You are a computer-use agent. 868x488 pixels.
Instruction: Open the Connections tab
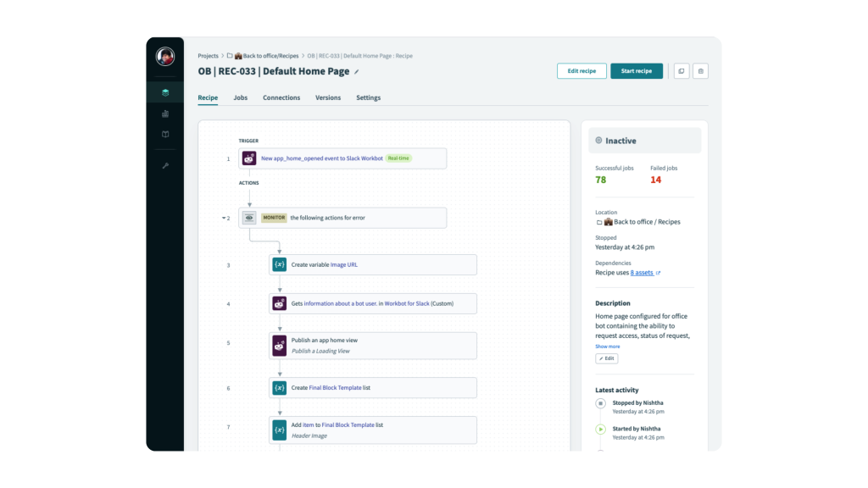281,97
